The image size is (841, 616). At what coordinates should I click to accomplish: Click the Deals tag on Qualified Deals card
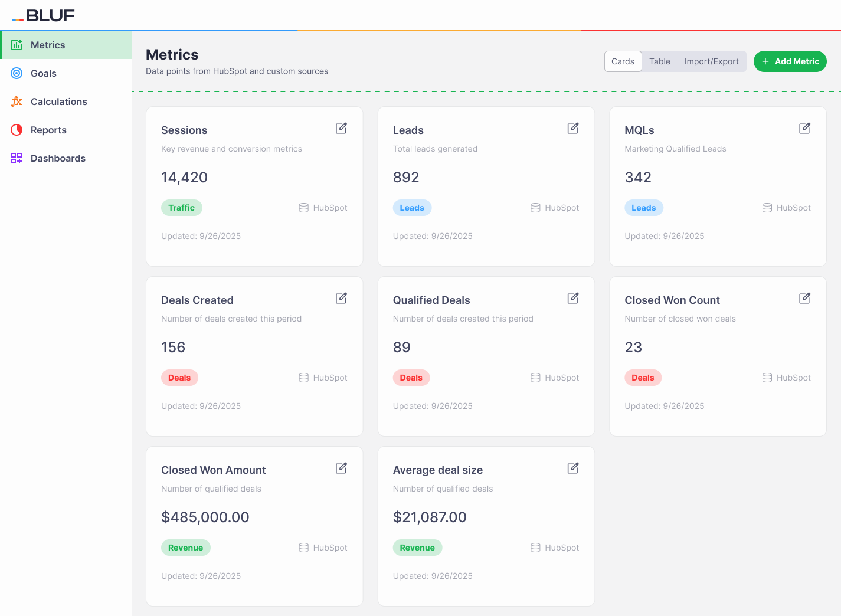(411, 378)
